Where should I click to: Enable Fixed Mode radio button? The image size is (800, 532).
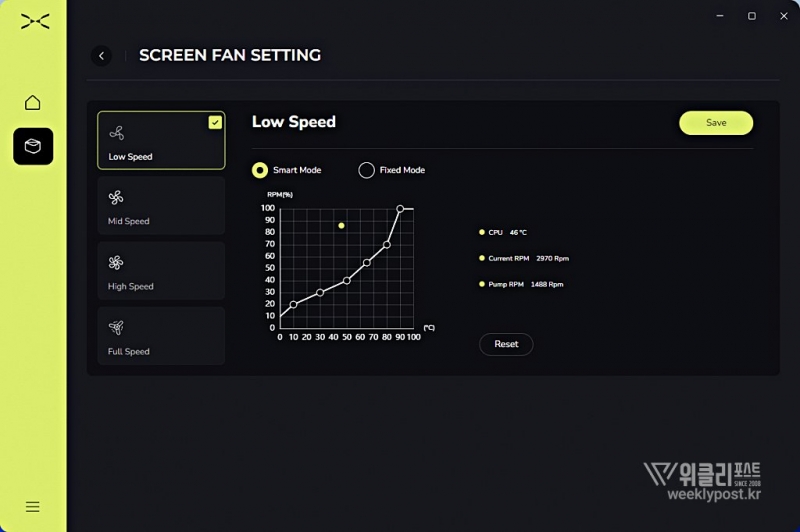pos(366,170)
